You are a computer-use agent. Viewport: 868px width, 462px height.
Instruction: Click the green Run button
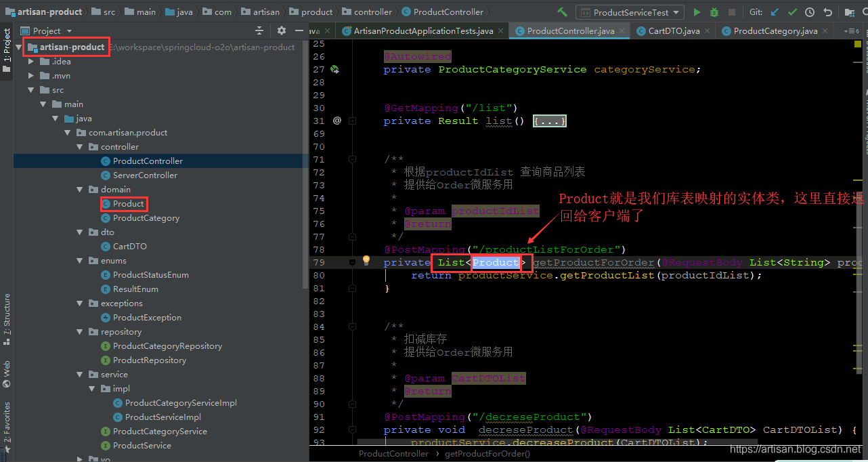(697, 12)
